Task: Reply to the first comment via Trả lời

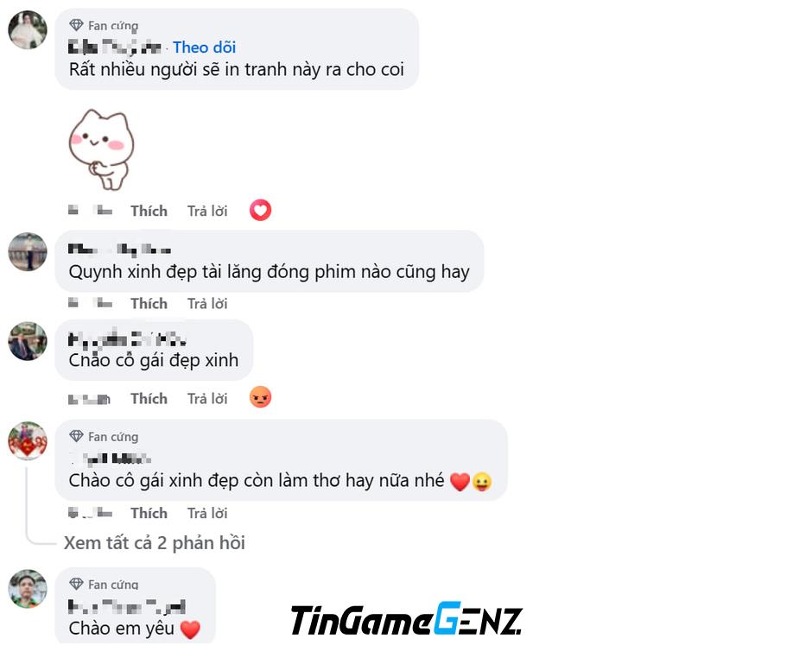Action: (207, 211)
